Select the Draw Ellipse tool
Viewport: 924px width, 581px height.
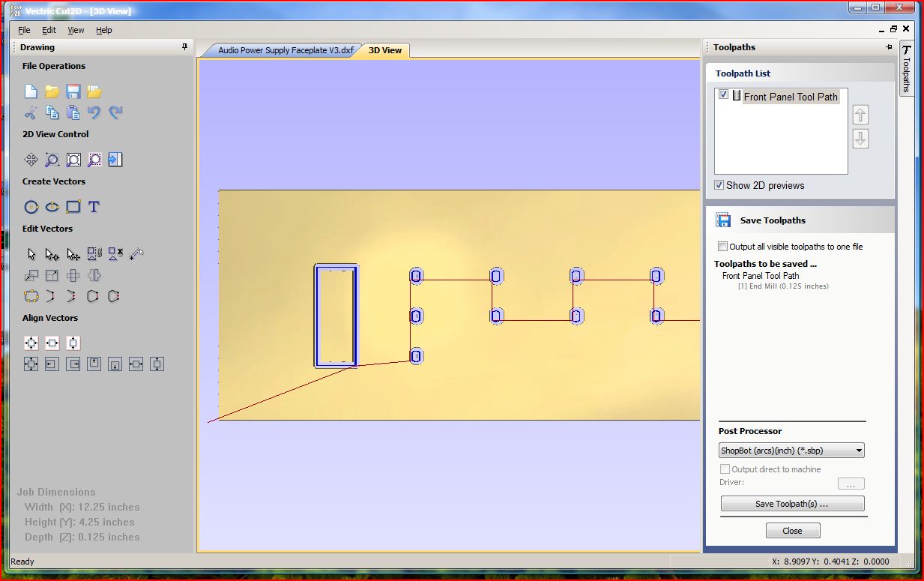pos(52,206)
